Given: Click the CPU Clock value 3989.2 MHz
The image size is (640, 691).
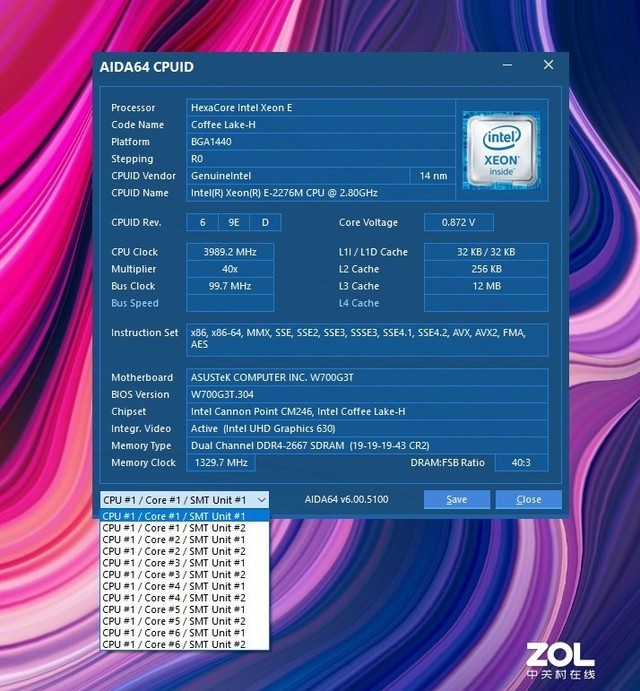Looking at the screenshot, I should (x=230, y=252).
